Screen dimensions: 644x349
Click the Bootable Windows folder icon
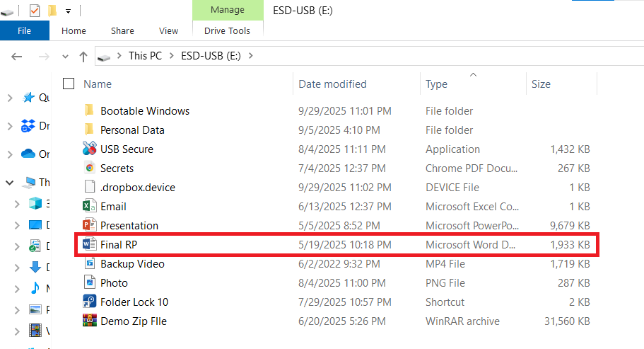[x=88, y=110]
